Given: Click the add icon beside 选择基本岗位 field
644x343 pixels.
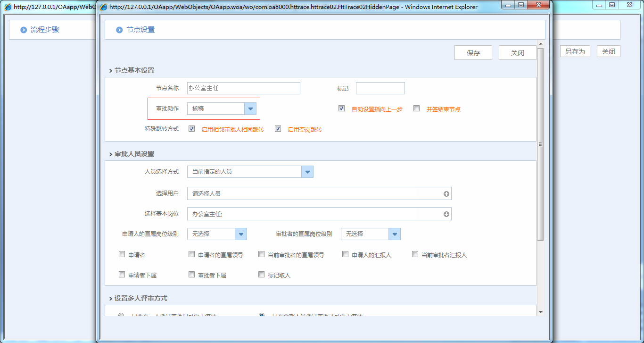Looking at the screenshot, I should click(x=446, y=214).
